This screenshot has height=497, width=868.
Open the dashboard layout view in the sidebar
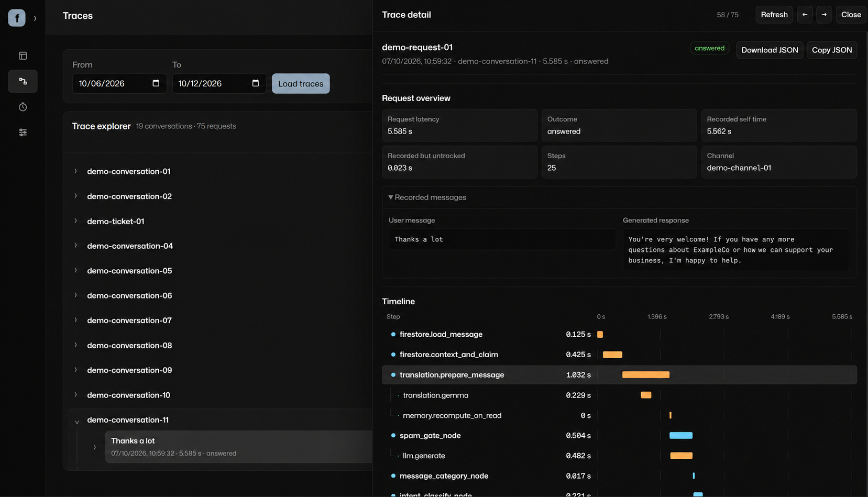(23, 56)
